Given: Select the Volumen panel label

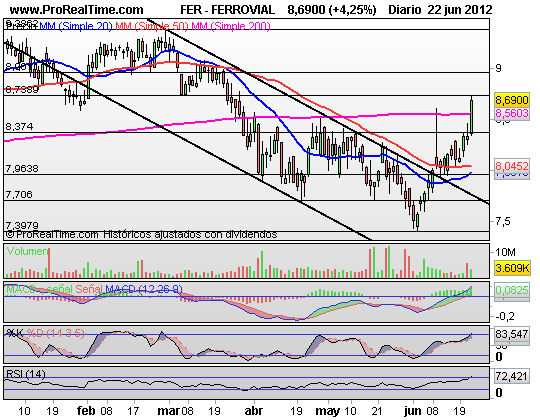Looking at the screenshot, I should click(27, 251).
